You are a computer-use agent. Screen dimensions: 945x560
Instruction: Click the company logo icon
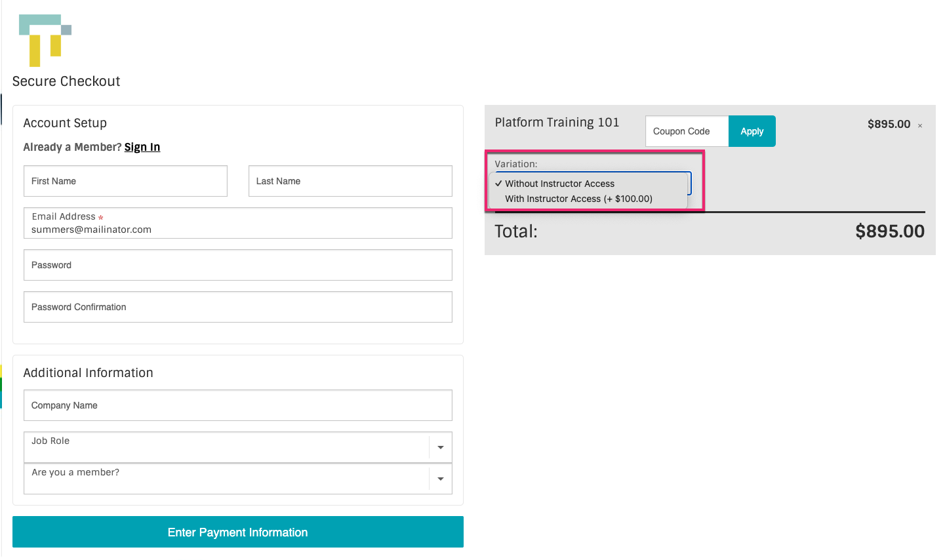pos(45,41)
